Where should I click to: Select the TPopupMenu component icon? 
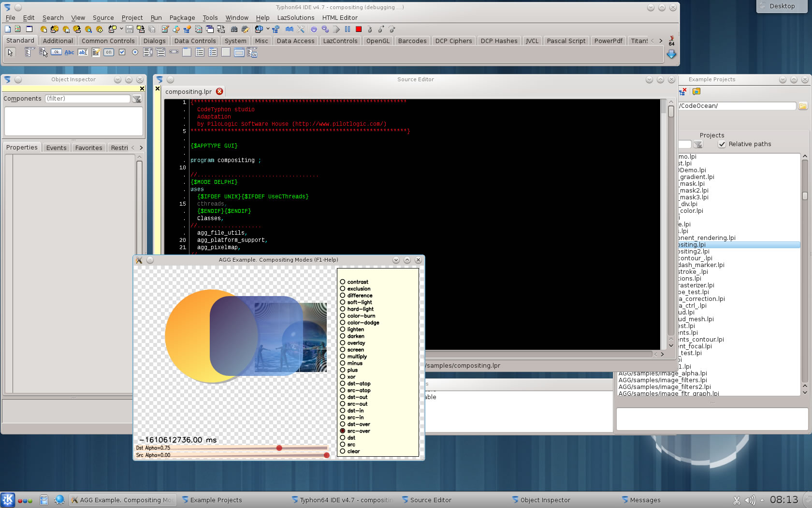(43, 52)
